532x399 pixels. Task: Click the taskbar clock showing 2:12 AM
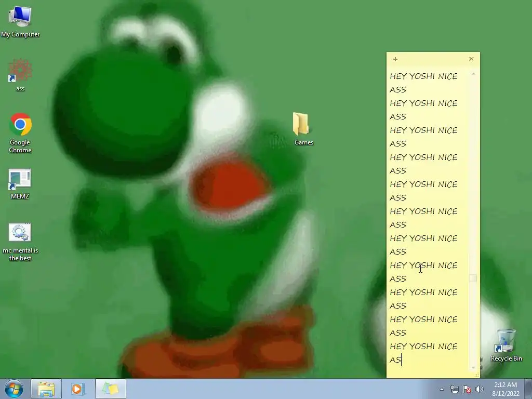tap(506, 389)
